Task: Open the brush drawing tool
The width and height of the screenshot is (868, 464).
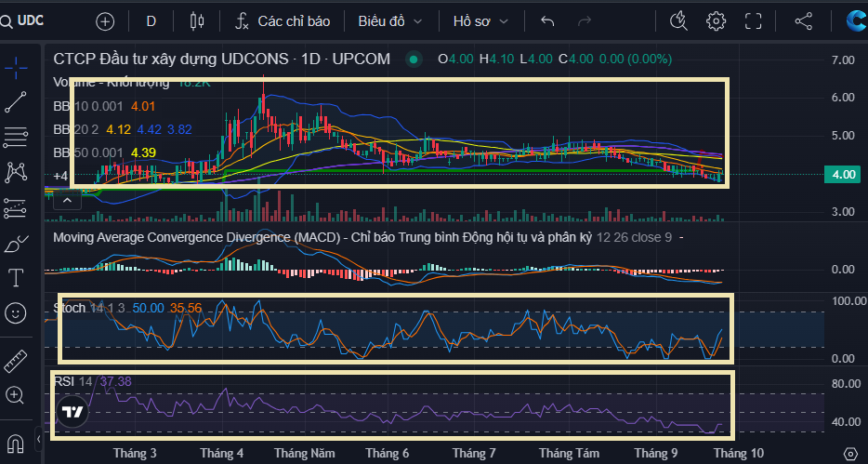Action: click(16, 244)
